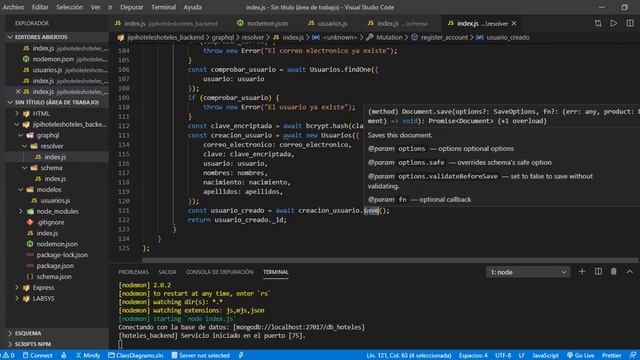
Task: Click the UTF-8 encoding indicator
Action: tap(503, 356)
